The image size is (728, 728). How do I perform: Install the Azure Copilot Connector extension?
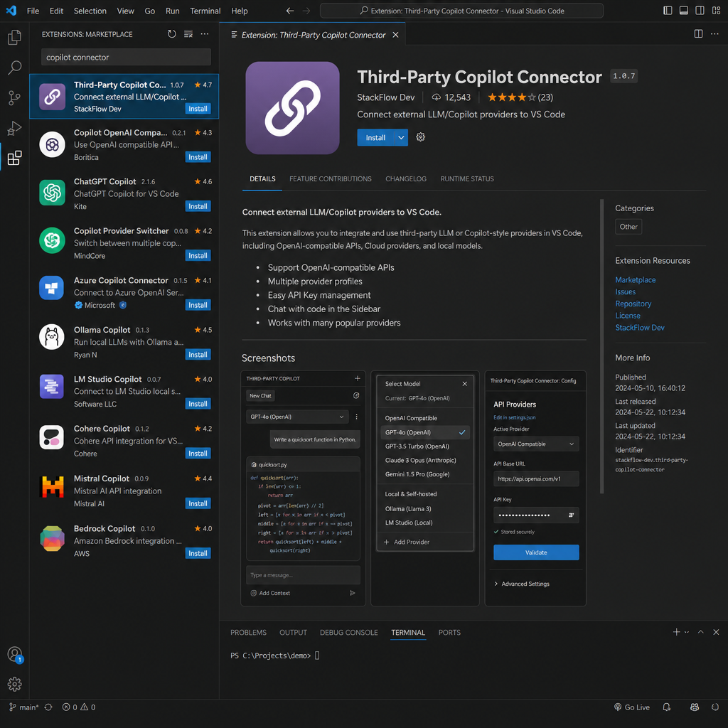(198, 305)
